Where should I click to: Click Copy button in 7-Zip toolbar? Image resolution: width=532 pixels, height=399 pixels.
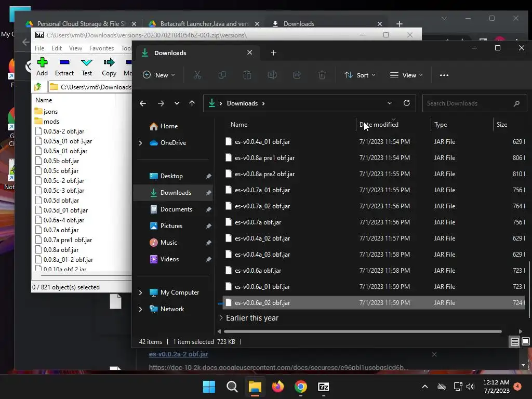tap(109, 67)
